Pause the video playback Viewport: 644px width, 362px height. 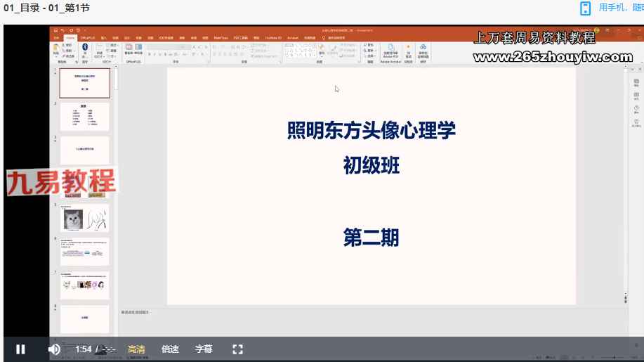click(20, 349)
